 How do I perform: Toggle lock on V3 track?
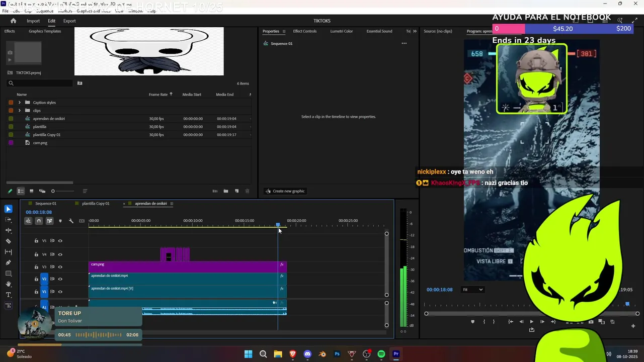(x=36, y=267)
